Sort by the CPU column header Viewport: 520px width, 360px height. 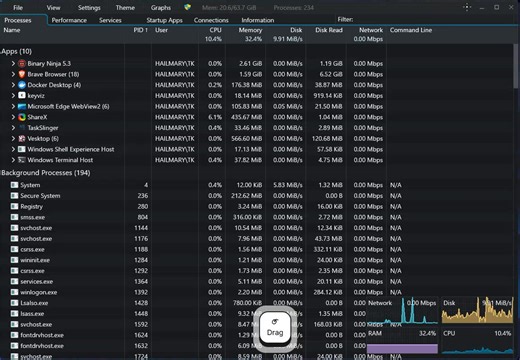215,30
